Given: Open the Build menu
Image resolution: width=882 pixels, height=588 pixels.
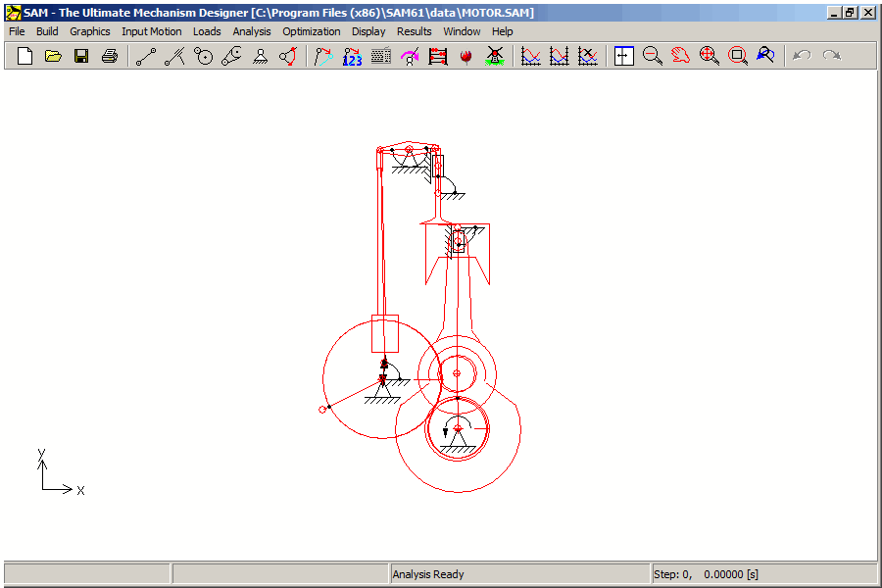Looking at the screenshot, I should coord(47,31).
